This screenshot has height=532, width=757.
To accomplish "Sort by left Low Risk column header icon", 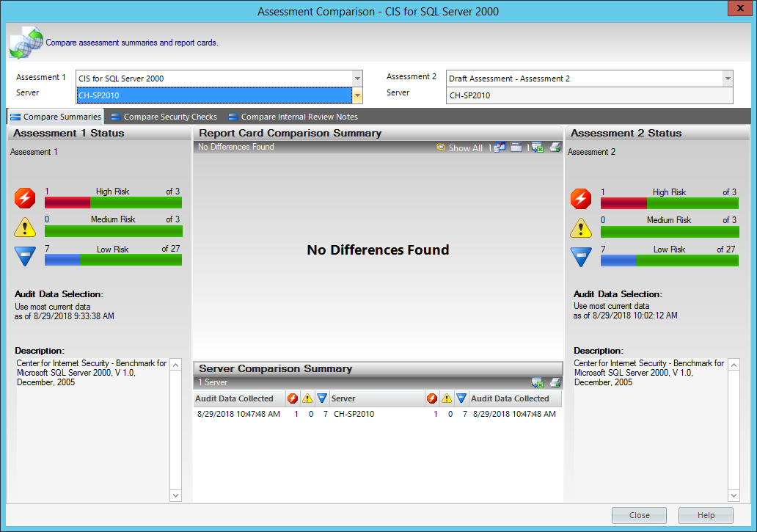I will pos(322,398).
